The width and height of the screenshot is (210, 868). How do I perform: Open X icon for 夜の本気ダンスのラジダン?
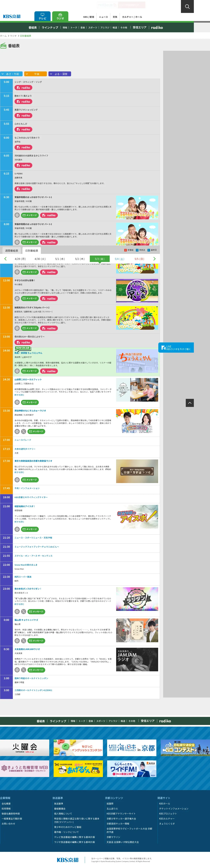click(23, 612)
